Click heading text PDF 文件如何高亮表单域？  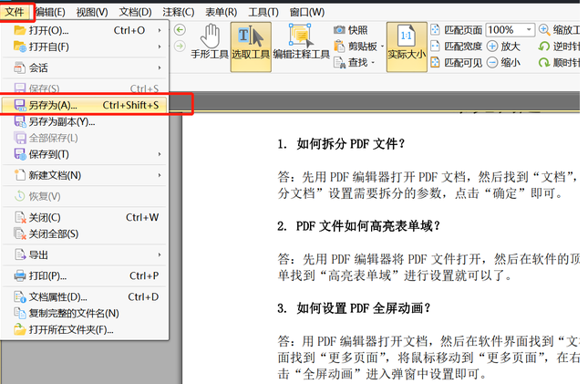pos(368,226)
